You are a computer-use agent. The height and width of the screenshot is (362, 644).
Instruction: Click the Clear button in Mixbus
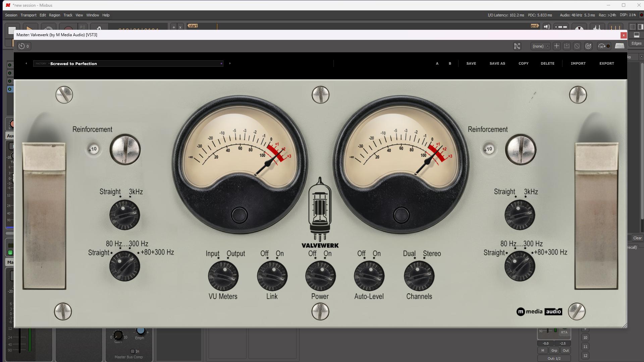[637, 238]
